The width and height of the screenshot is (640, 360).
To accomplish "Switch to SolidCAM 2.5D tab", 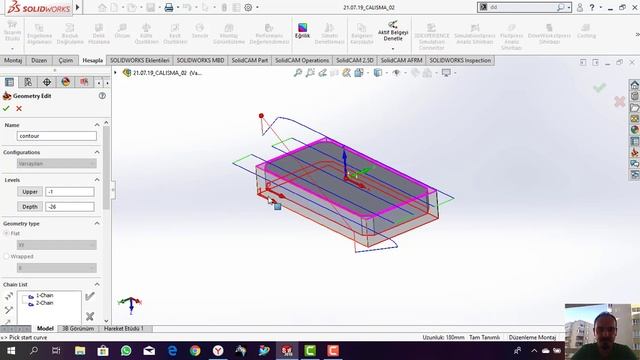I will coord(355,60).
